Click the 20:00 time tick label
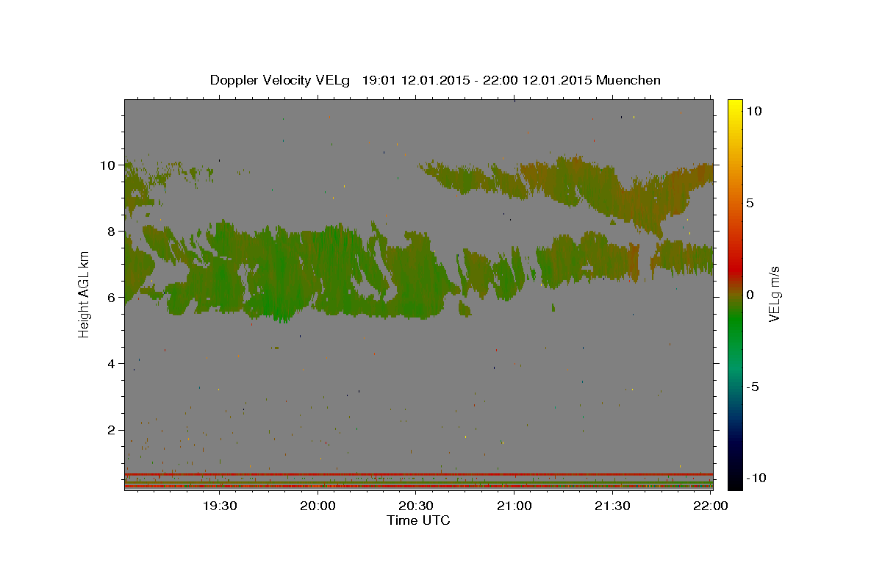The image size is (882, 588). pos(318,506)
